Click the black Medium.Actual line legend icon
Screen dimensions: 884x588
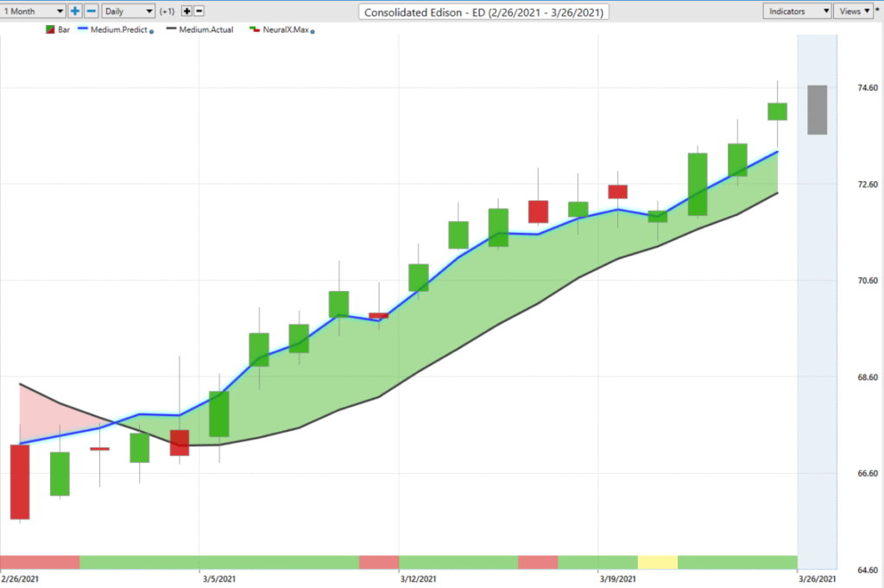[172, 28]
